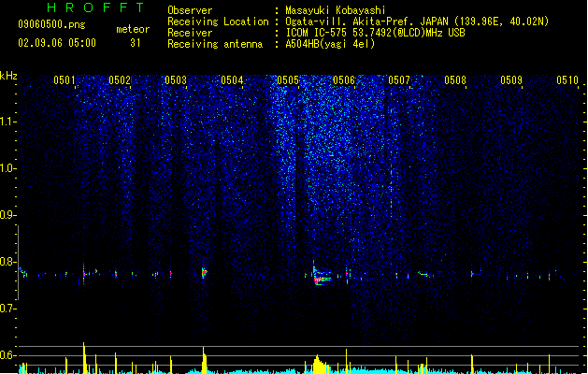Click the 0507 time marker

[x=399, y=80]
